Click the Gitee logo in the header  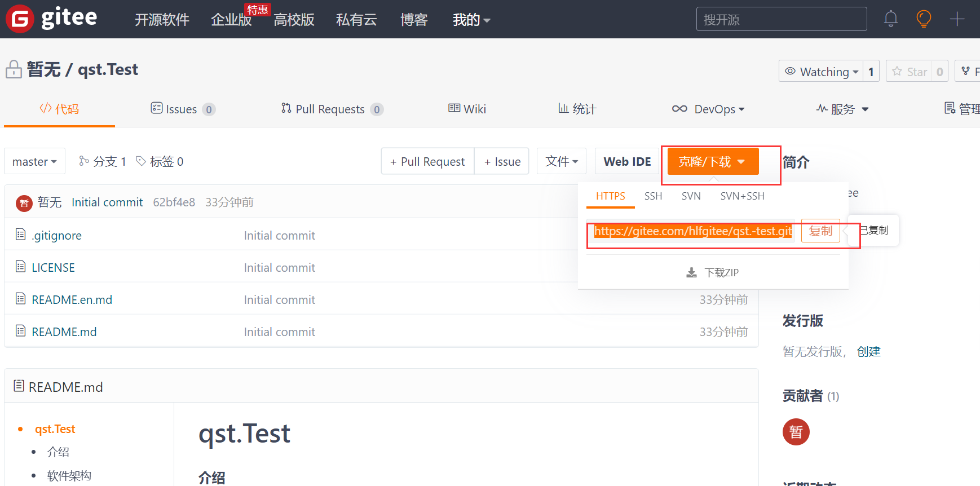tap(51, 19)
